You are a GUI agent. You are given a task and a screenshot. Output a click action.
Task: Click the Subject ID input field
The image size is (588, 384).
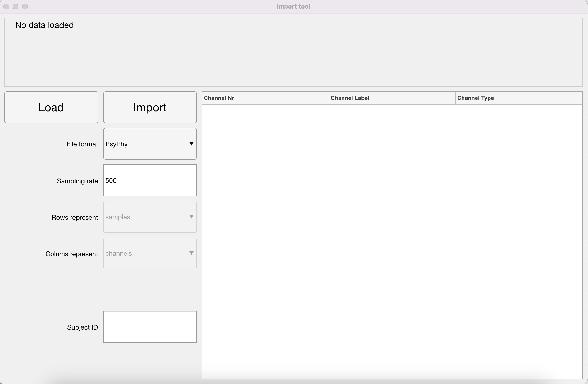coord(150,326)
